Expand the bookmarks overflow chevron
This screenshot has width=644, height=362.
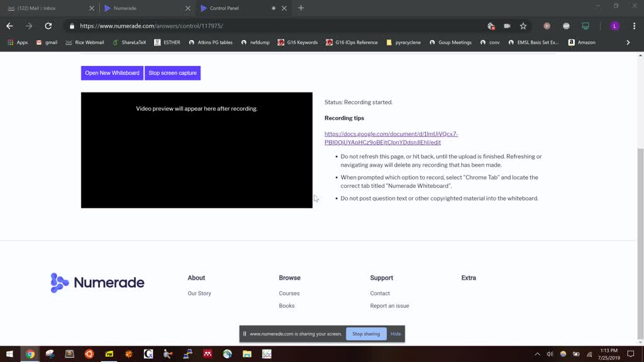628,42
